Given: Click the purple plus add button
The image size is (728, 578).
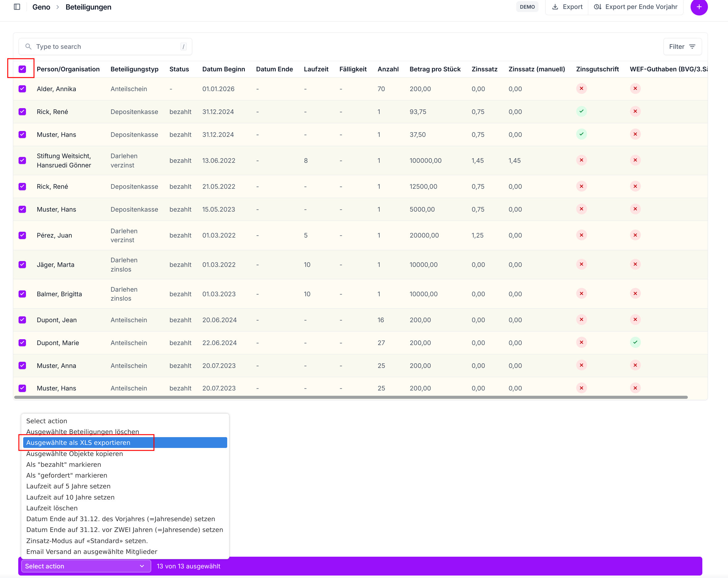Looking at the screenshot, I should (699, 7).
